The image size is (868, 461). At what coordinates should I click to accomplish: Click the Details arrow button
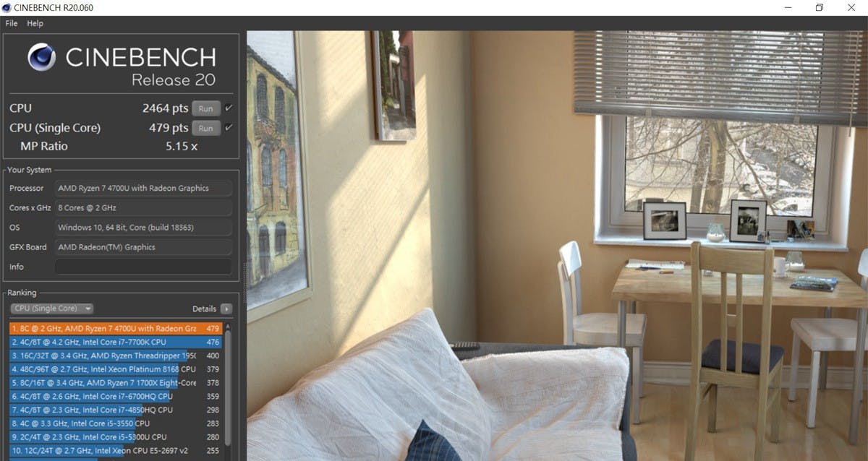point(226,309)
